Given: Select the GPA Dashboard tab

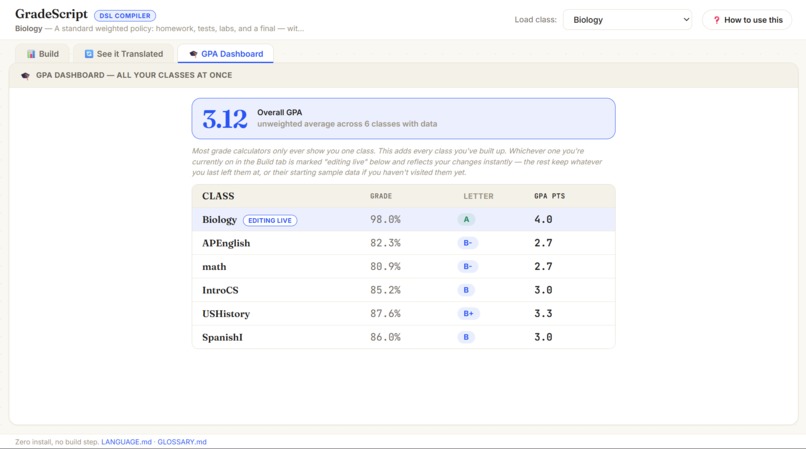Looking at the screenshot, I should click(226, 53).
